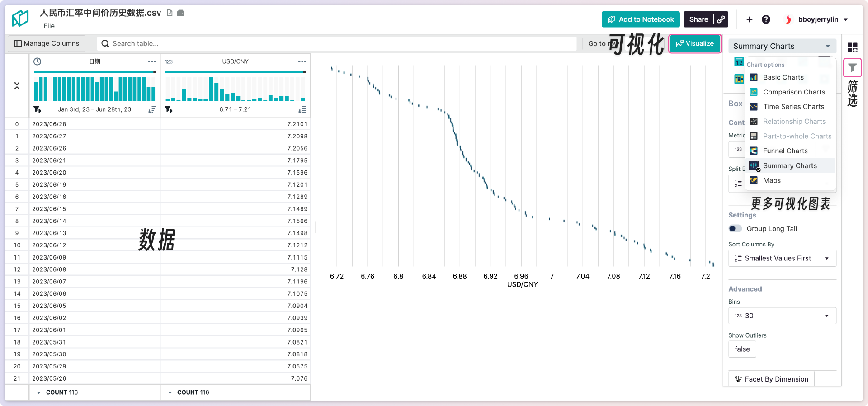
Task: Select the 1.2 number chart type icon
Action: click(x=739, y=62)
